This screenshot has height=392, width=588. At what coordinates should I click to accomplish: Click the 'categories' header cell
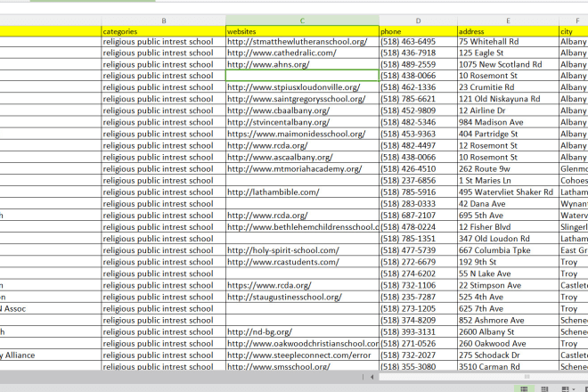[164, 31]
